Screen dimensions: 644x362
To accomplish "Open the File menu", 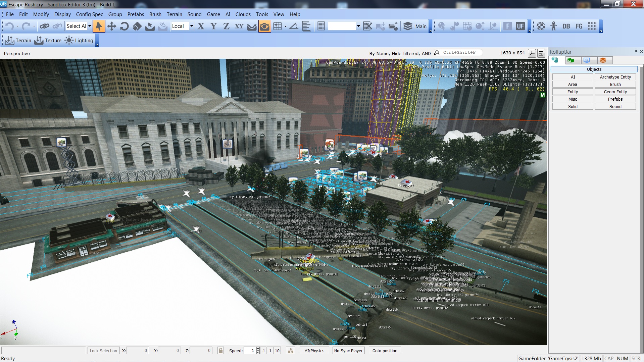I will (x=10, y=14).
